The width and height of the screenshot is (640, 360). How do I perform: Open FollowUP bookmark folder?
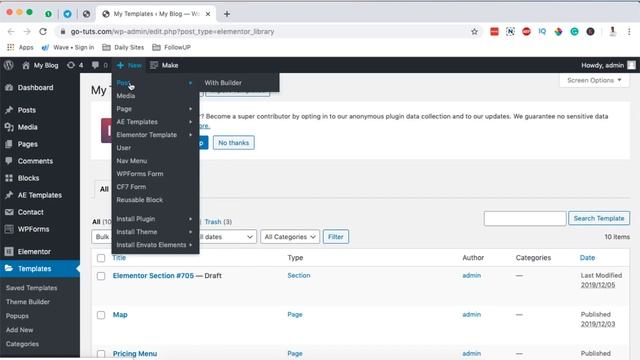[x=171, y=47]
